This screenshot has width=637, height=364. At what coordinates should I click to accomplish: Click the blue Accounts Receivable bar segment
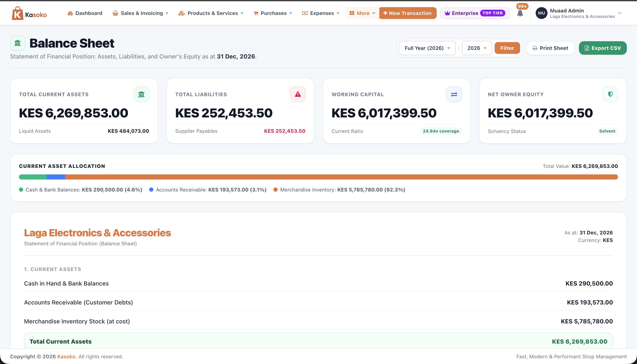[x=56, y=177]
